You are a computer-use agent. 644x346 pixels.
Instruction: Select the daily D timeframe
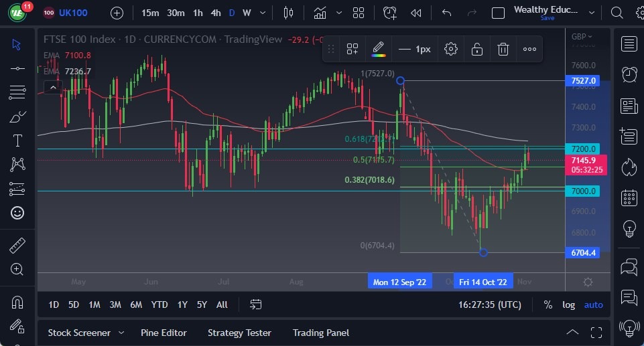[232, 13]
